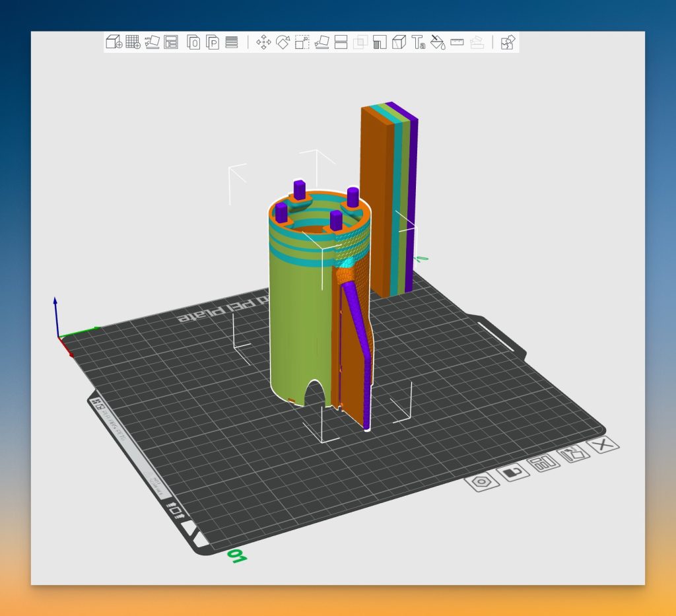Arrange all objects using the toolbar icon
The height and width of the screenshot is (616, 676).
point(172,42)
